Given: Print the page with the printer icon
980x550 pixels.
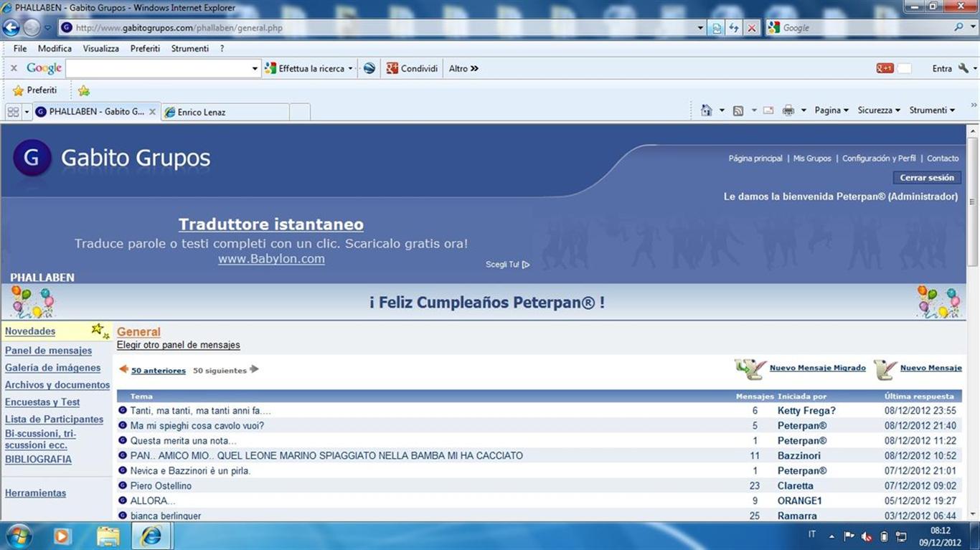Looking at the screenshot, I should [x=788, y=110].
